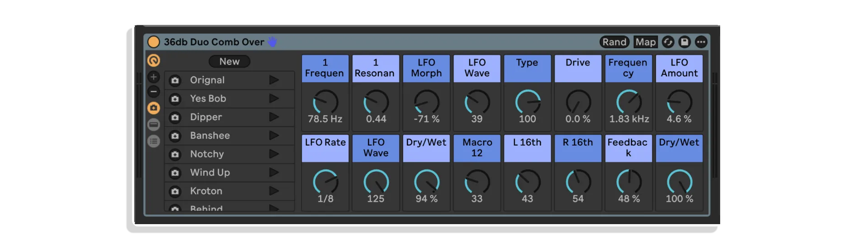Viewport: 868px width, 249px height.
Task: Toggle the Map mode button
Action: [x=645, y=42]
